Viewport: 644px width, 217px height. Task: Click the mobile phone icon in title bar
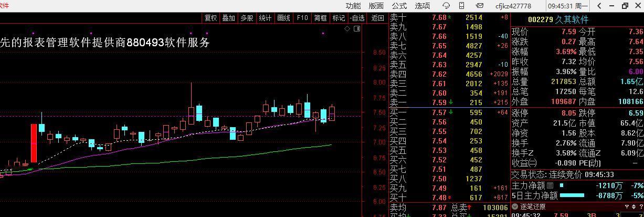point(461,6)
